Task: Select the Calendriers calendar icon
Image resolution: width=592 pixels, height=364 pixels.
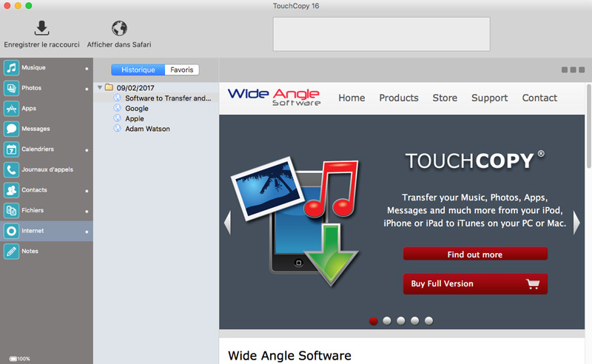Action: (11, 149)
